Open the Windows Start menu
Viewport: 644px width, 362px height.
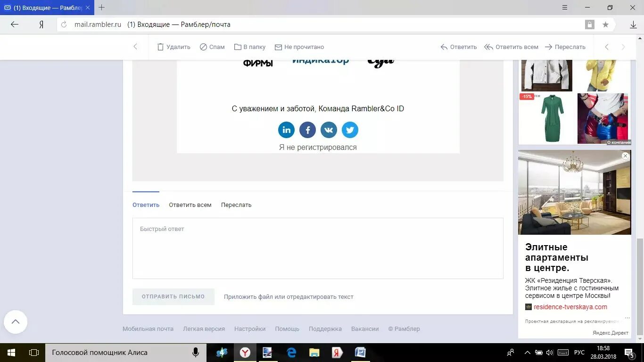[11, 353]
